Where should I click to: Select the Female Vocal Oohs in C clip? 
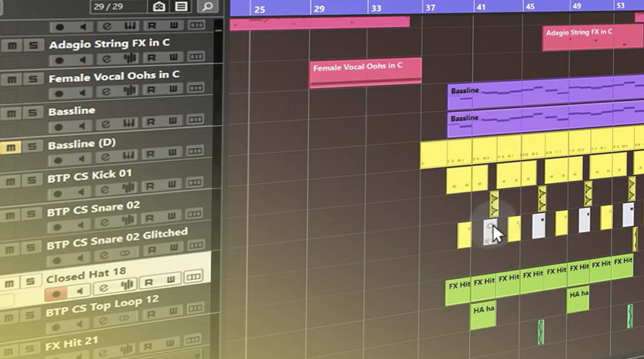366,73
